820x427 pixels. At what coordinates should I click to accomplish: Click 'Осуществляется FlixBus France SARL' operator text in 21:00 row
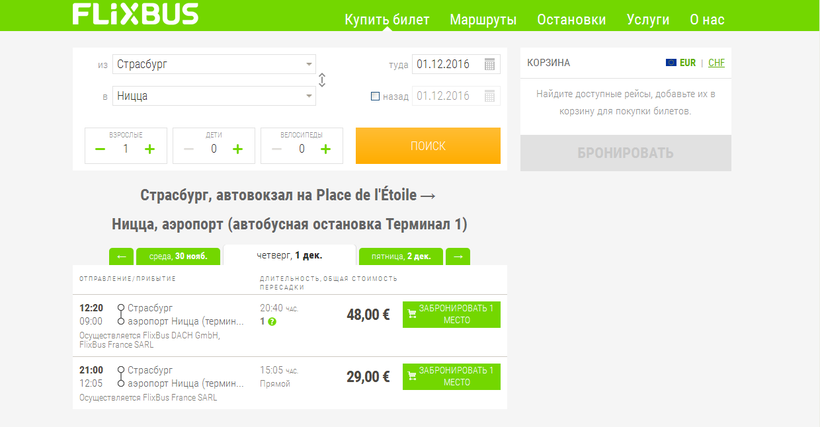148,398
